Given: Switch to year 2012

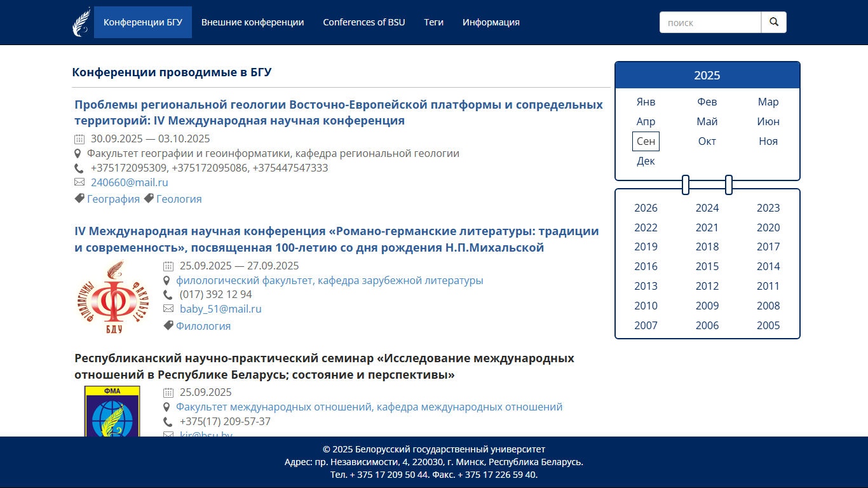Looking at the screenshot, I should pyautogui.click(x=707, y=286).
